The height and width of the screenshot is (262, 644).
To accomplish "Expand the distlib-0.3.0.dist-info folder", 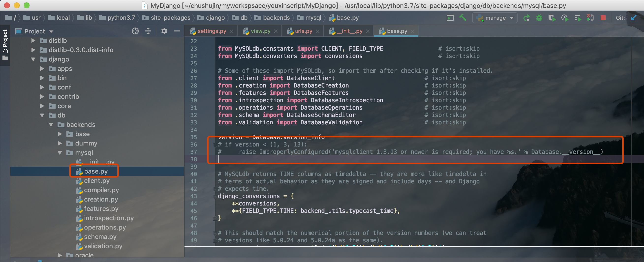I will [x=33, y=50].
